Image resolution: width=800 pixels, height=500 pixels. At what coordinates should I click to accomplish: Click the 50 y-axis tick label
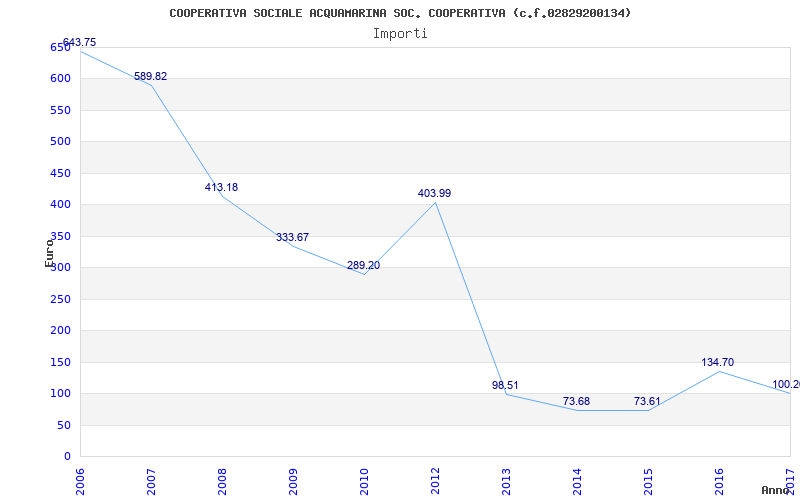63,426
